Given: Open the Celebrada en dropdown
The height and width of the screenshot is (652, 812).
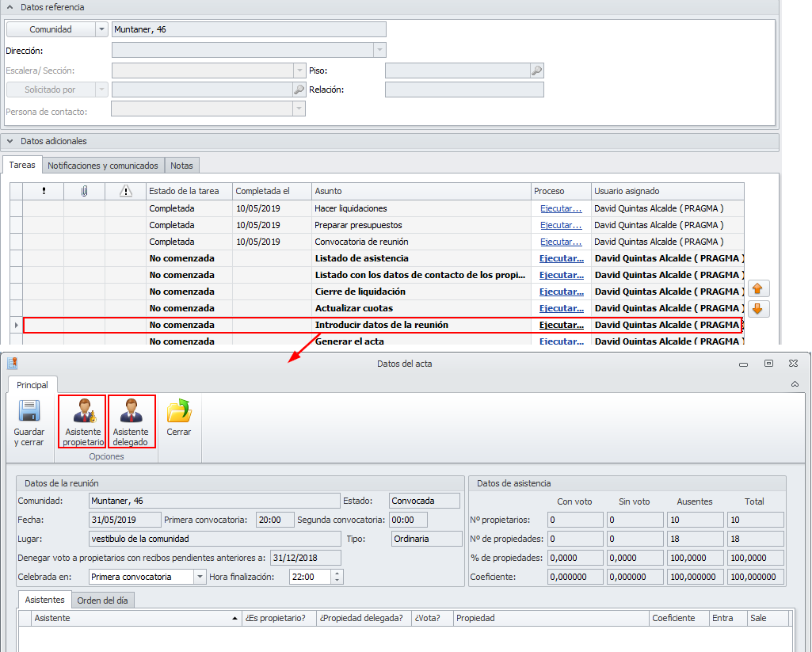Looking at the screenshot, I should point(200,577).
